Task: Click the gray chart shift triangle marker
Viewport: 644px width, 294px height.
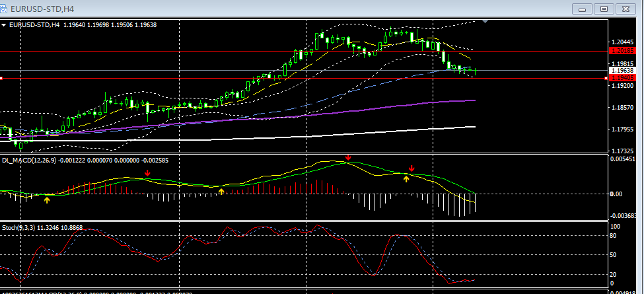Action: [x=486, y=22]
